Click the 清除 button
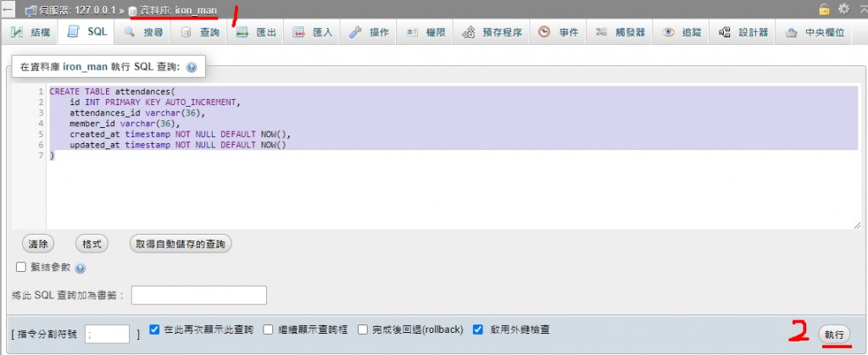The height and width of the screenshot is (355, 868). coord(38,244)
